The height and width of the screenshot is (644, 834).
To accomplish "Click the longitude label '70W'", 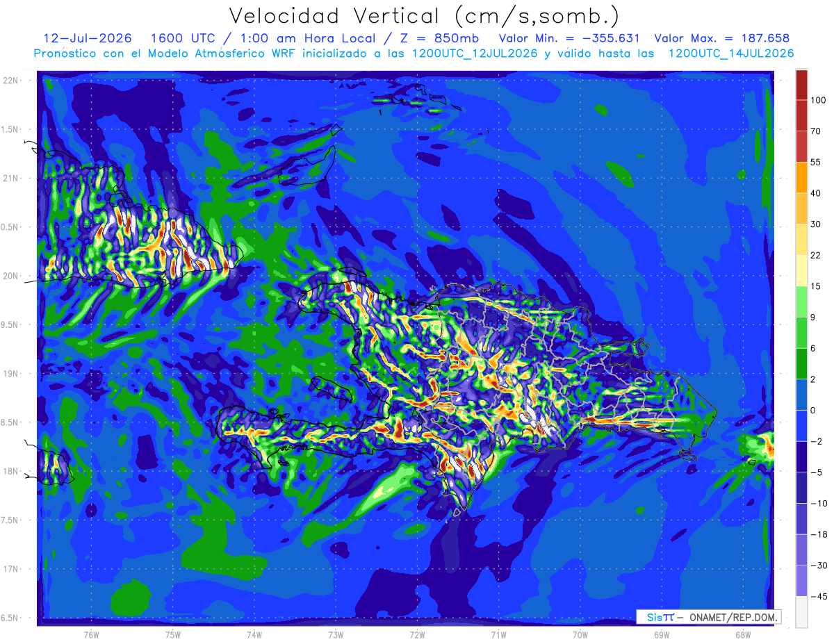I will coord(580,635).
